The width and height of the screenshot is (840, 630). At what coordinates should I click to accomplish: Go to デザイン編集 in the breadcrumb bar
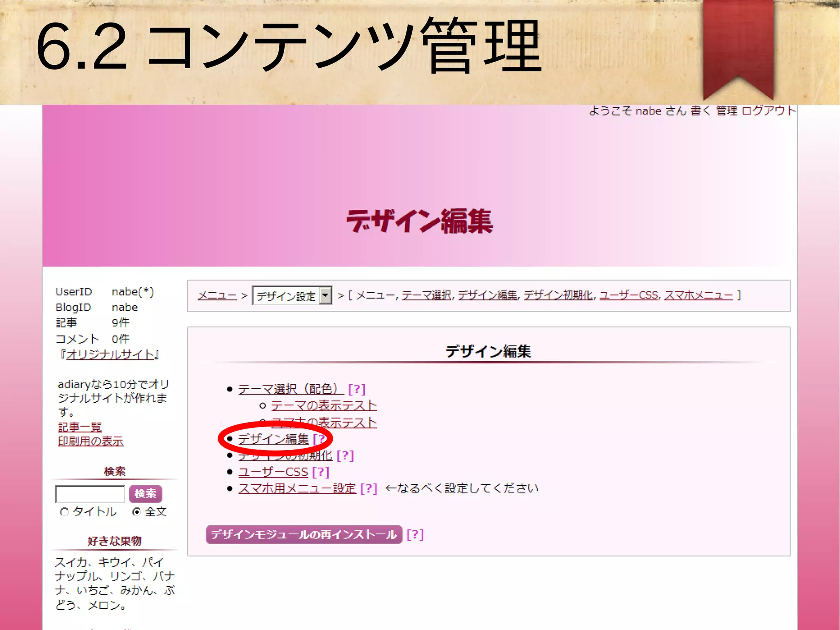487,295
